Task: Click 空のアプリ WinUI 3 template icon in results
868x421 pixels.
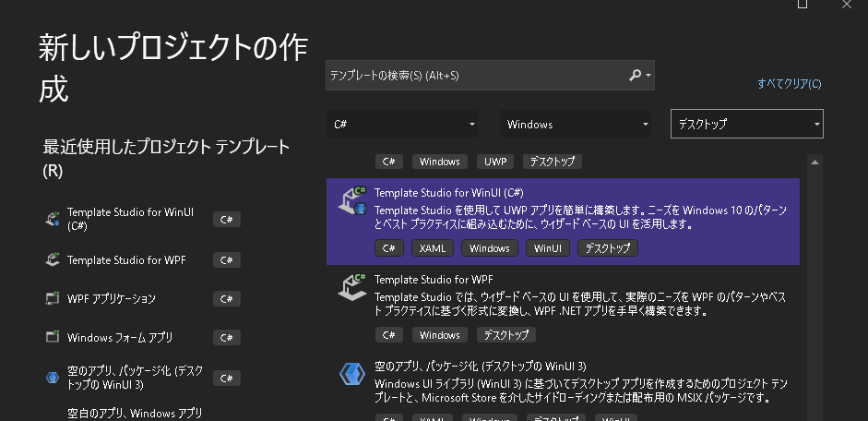Action: [352, 375]
